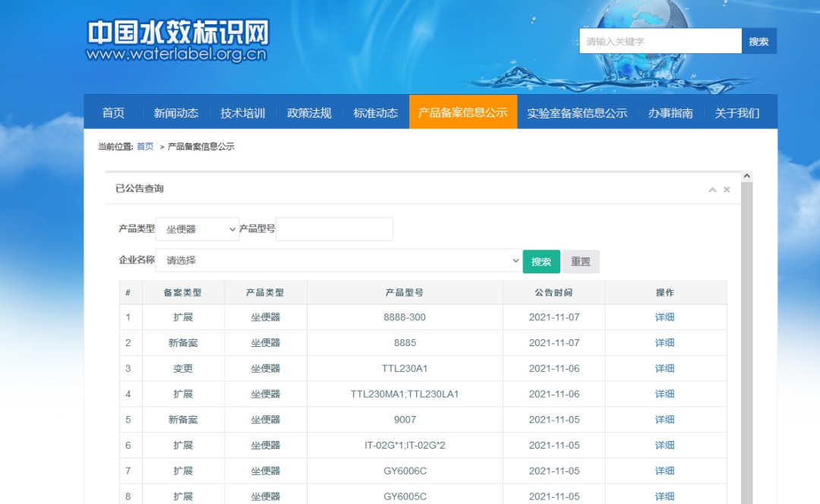View 详细 for model TTL230A1

pyautogui.click(x=664, y=368)
